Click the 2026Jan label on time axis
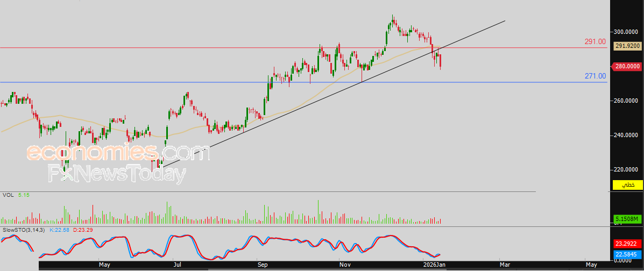The height and width of the screenshot is (271, 644). [434, 265]
